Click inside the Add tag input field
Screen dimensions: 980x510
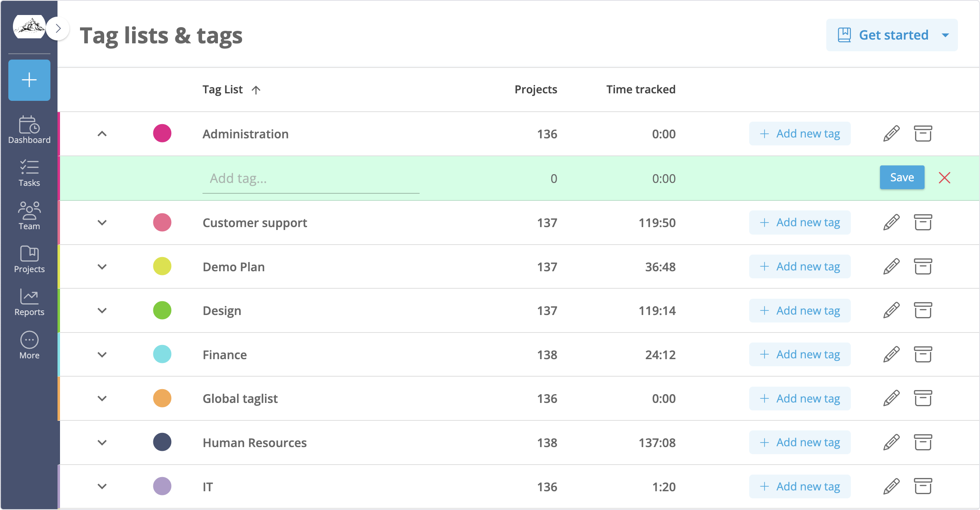click(x=310, y=178)
